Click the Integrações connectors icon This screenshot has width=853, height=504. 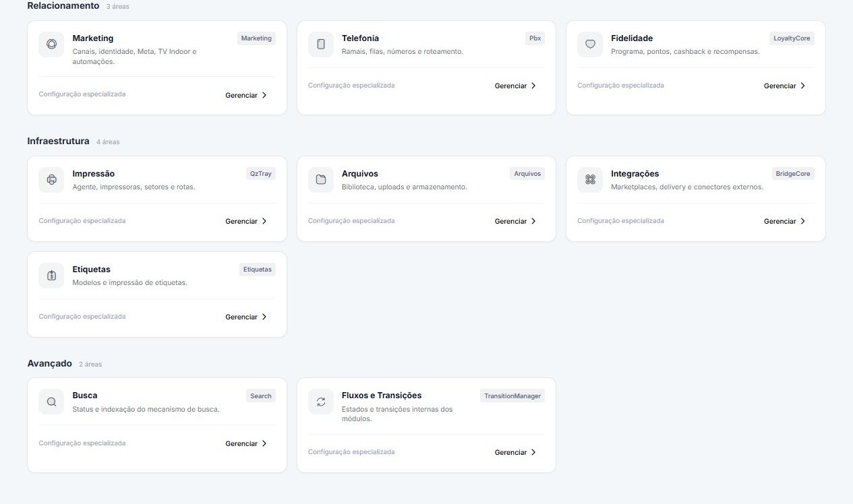click(x=590, y=180)
